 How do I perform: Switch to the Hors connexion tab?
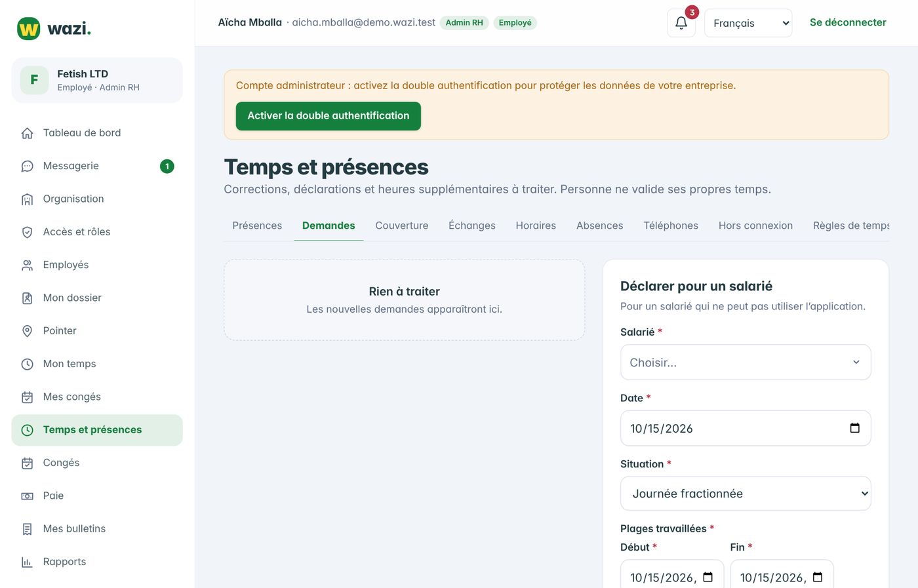click(755, 225)
